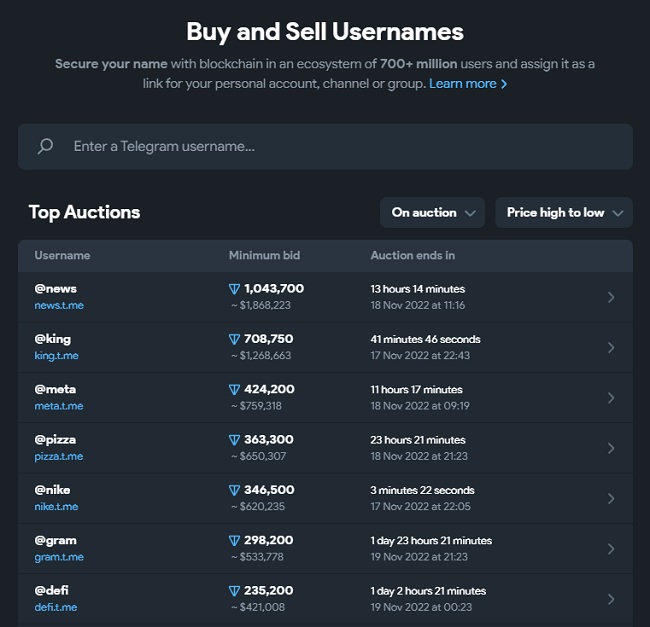Click the nike.t.me link

pyautogui.click(x=56, y=506)
